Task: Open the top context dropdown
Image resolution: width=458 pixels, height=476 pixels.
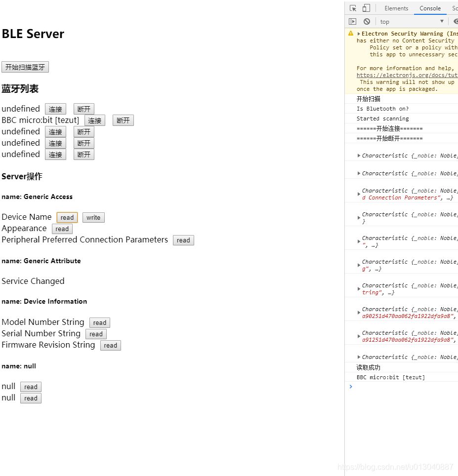Action: coord(412,22)
